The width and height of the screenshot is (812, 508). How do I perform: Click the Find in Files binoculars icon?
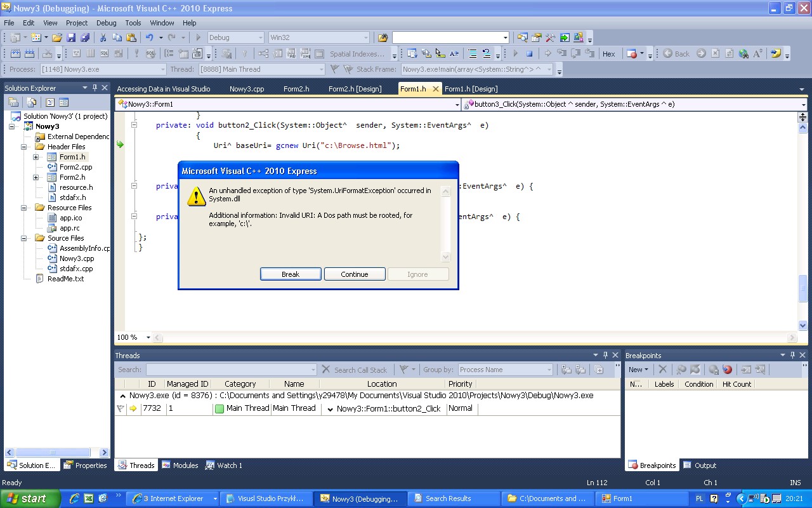pyautogui.click(x=383, y=37)
